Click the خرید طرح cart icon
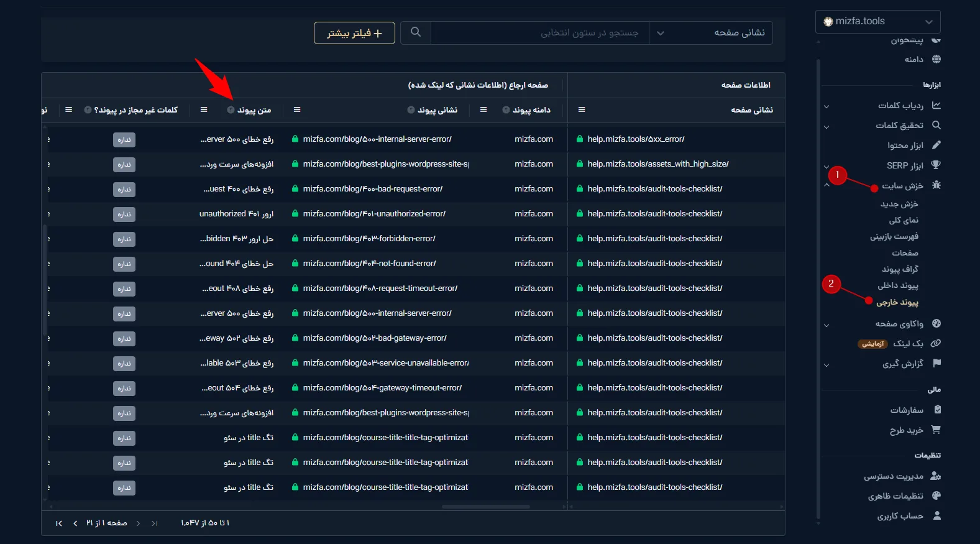This screenshot has width=980, height=544. pyautogui.click(x=936, y=430)
